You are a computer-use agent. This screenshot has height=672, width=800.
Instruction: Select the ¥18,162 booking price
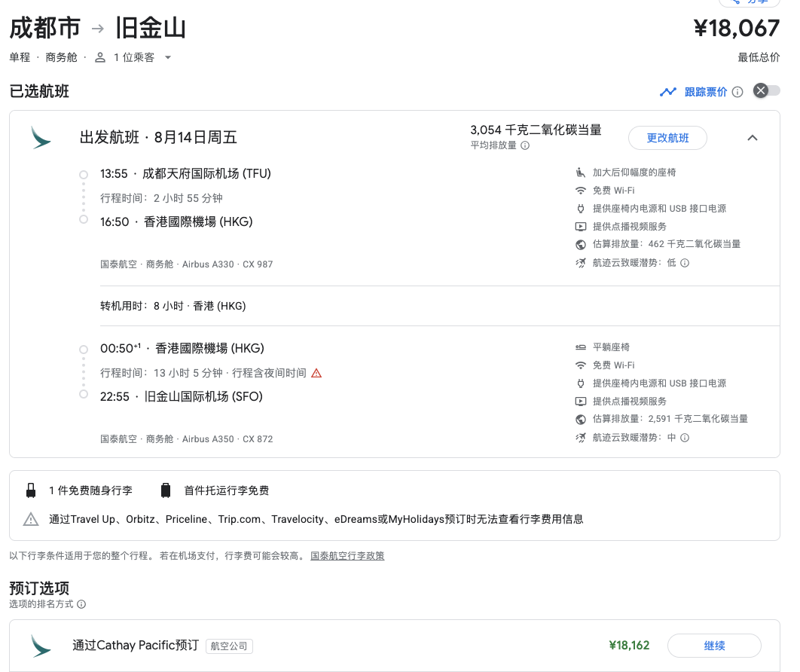point(629,646)
